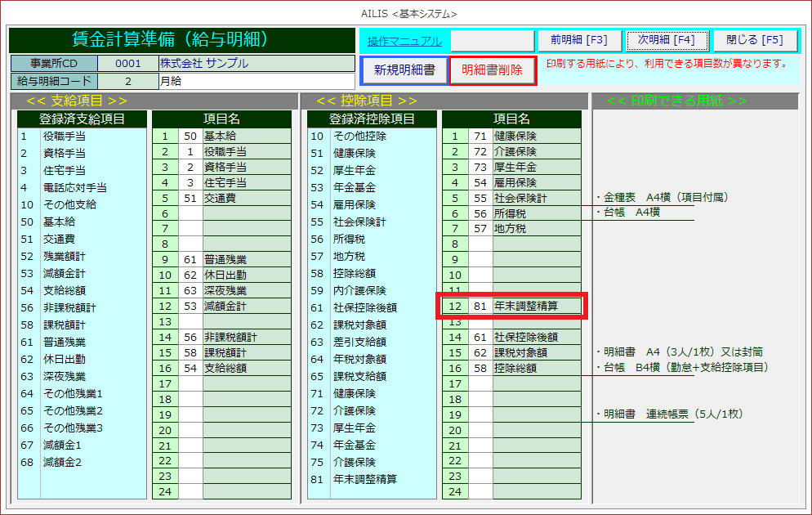The width and height of the screenshot is (812, 515).
Task: Click the empty deduction item field row 24
Action: [536, 491]
